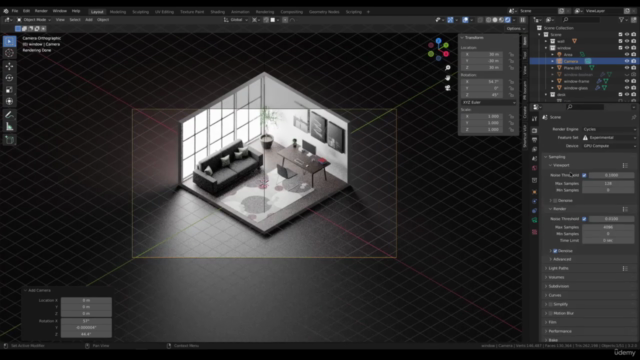Select the Select Box tool
The image size is (640, 360).
[x=9, y=41]
